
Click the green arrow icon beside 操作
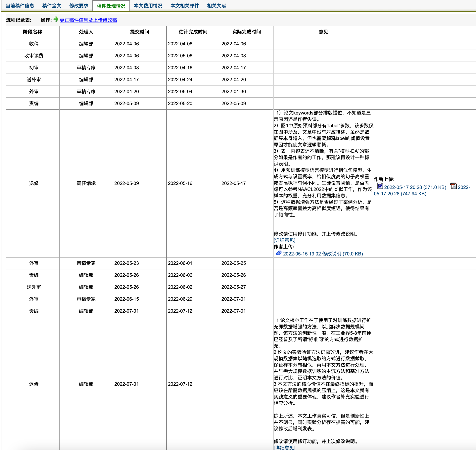click(x=56, y=19)
